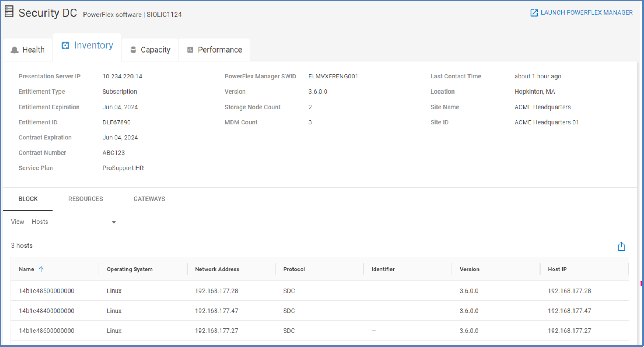Select the BLOCK sub-tab
This screenshot has width=644, height=347.
click(28, 199)
